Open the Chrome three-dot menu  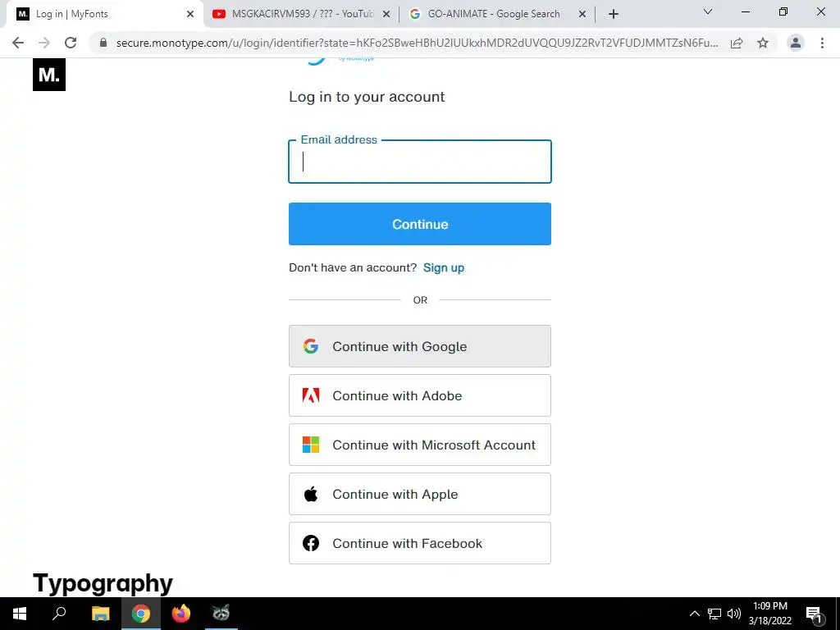tap(822, 43)
